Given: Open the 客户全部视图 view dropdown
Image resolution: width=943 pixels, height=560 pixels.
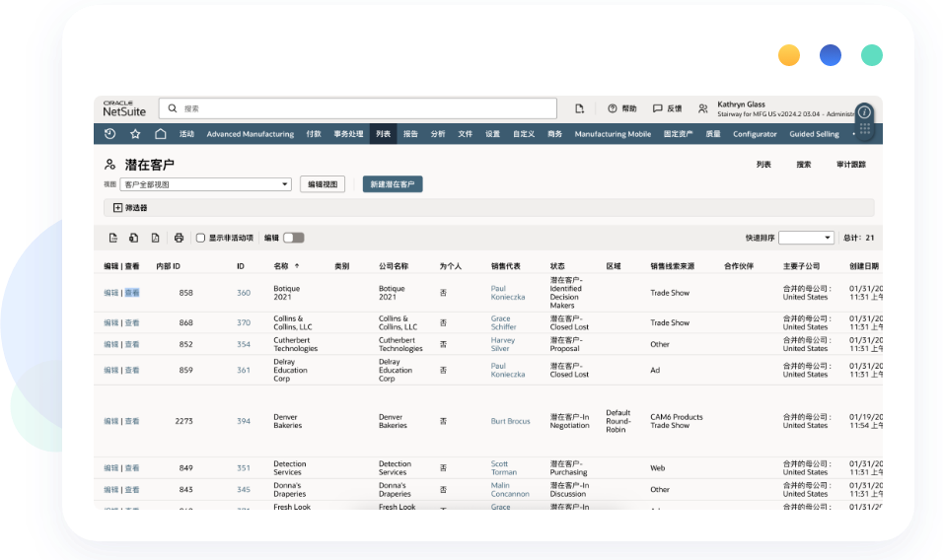Looking at the screenshot, I should pos(205,184).
